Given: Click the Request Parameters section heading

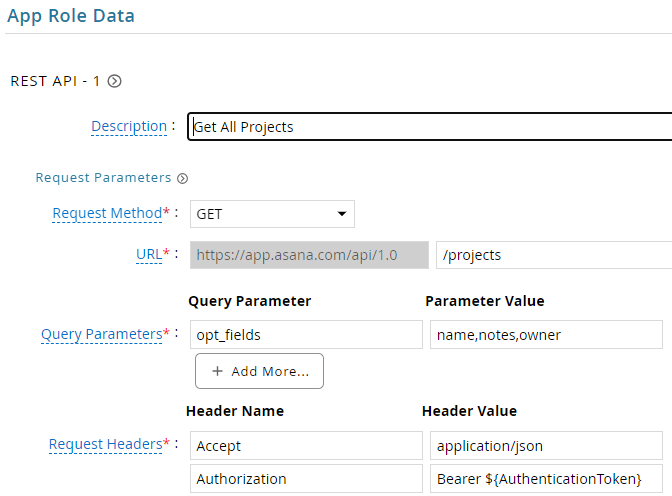Looking at the screenshot, I should point(103,177).
